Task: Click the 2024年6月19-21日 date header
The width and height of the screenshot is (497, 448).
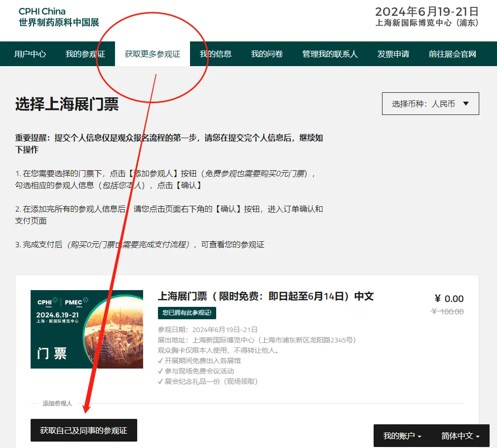Action: [x=426, y=12]
